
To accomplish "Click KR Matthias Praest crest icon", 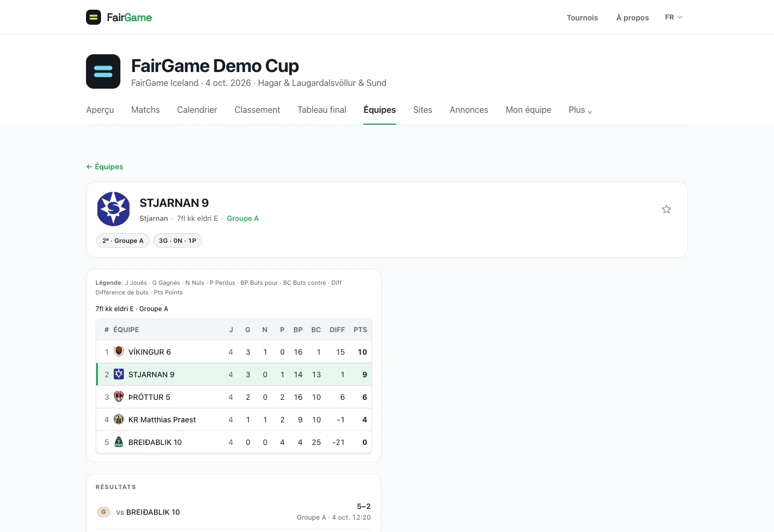I will point(119,419).
